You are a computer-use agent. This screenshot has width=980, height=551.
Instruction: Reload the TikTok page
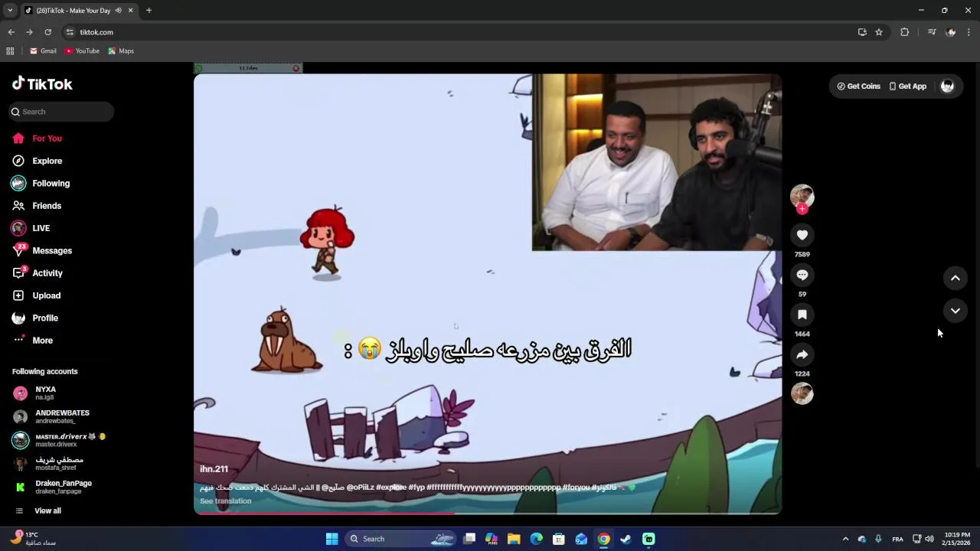click(47, 32)
